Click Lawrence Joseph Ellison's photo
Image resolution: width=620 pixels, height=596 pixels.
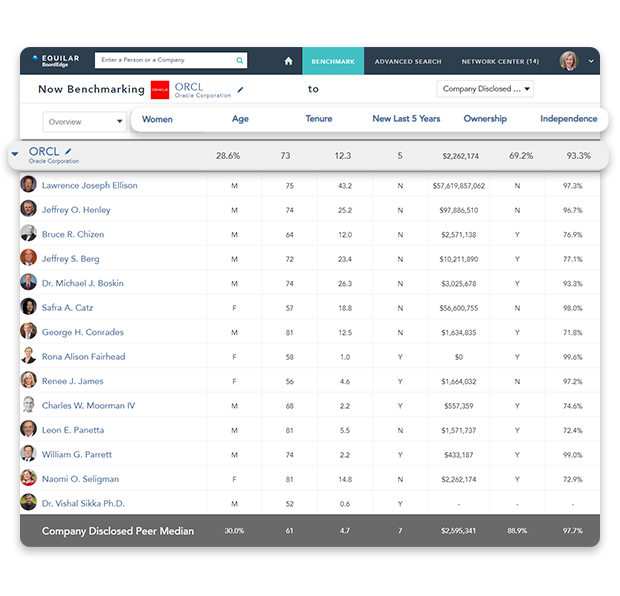[x=28, y=184]
